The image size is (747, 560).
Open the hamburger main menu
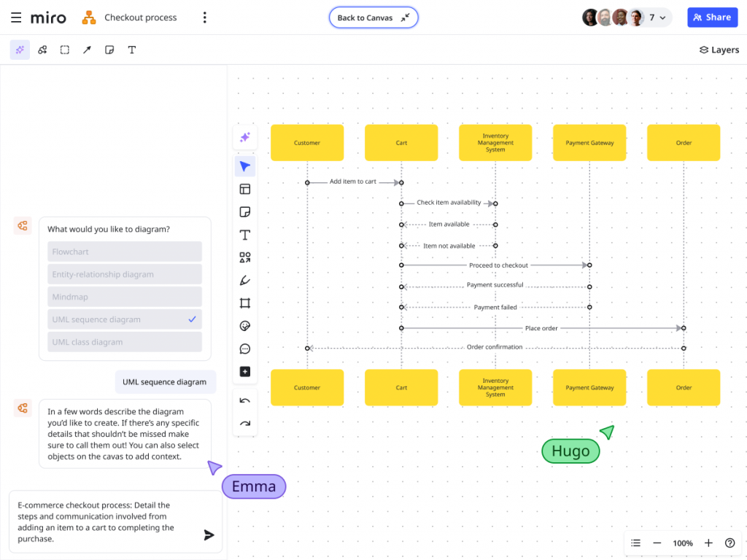tap(16, 17)
